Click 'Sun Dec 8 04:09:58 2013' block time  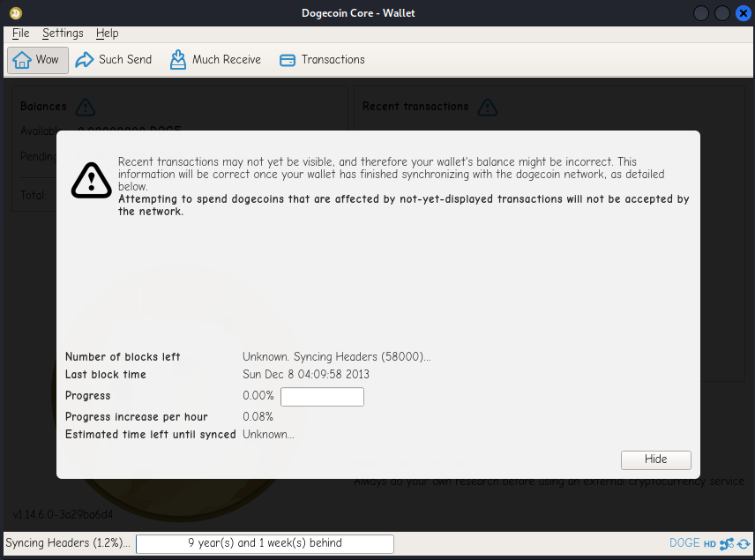pos(306,375)
